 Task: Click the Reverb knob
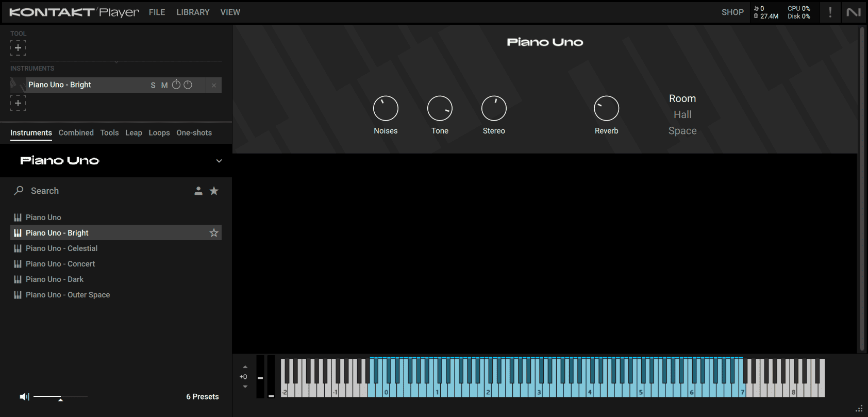click(606, 108)
